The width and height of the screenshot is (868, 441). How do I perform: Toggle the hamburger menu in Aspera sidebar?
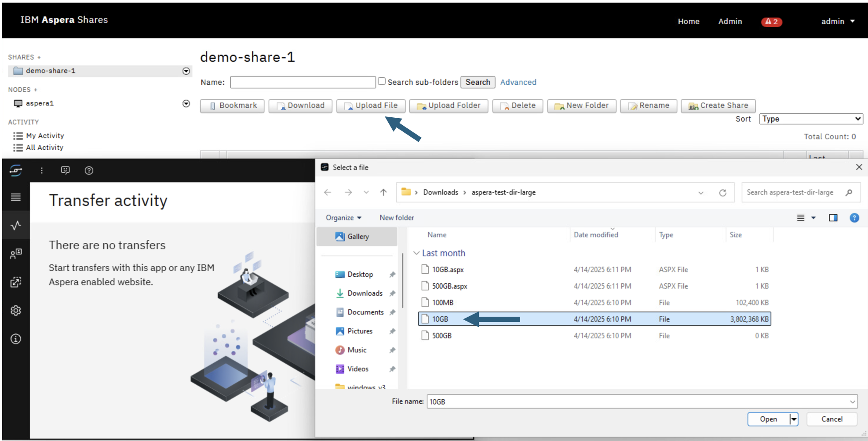coord(16,197)
